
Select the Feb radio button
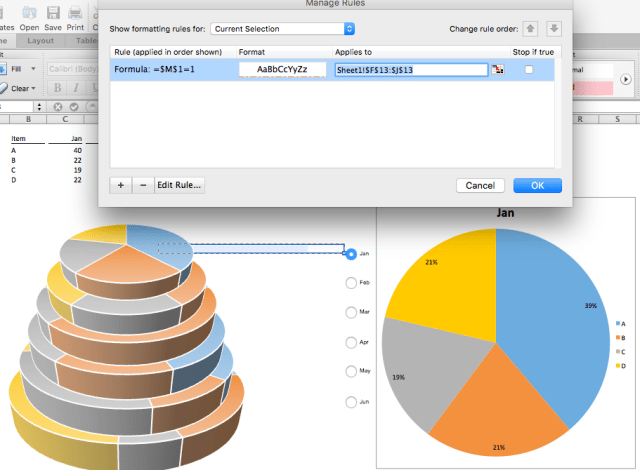click(351, 283)
